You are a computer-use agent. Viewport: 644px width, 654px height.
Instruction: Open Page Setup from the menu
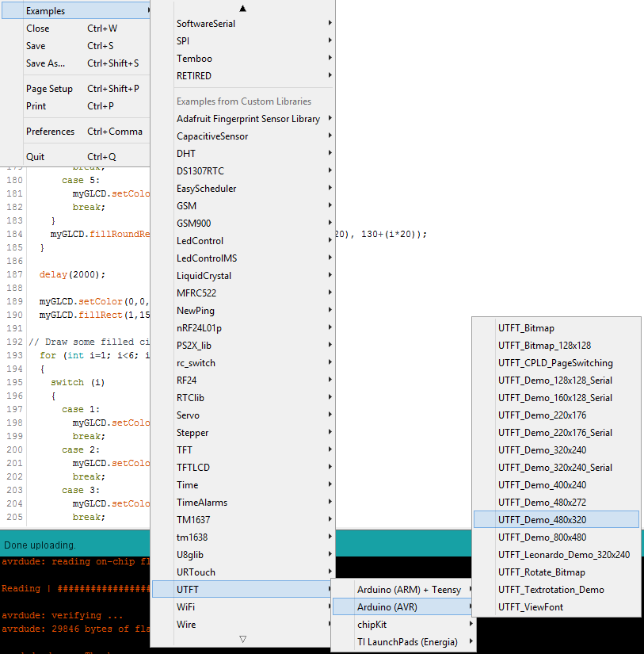[x=76, y=89]
